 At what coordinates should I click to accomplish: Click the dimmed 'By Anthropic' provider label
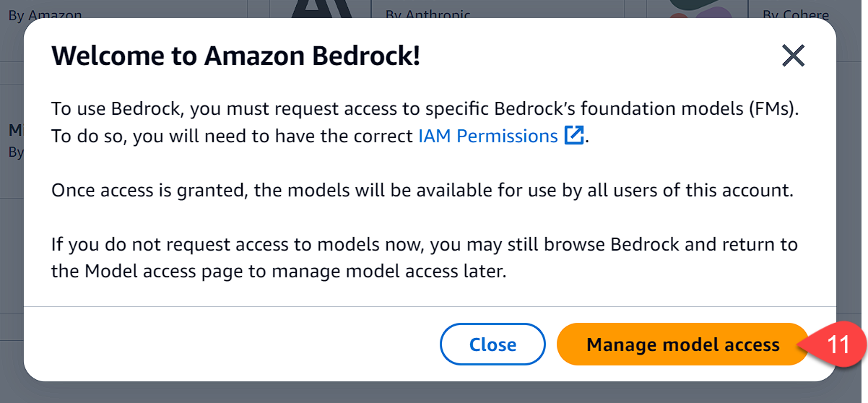[428, 14]
